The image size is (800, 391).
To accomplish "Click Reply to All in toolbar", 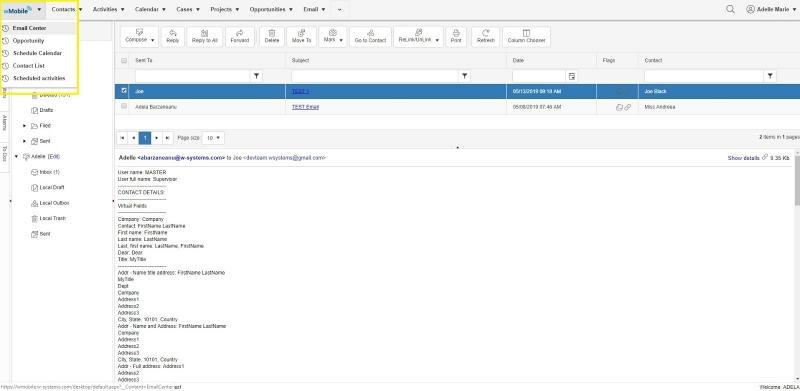I will pyautogui.click(x=205, y=37).
